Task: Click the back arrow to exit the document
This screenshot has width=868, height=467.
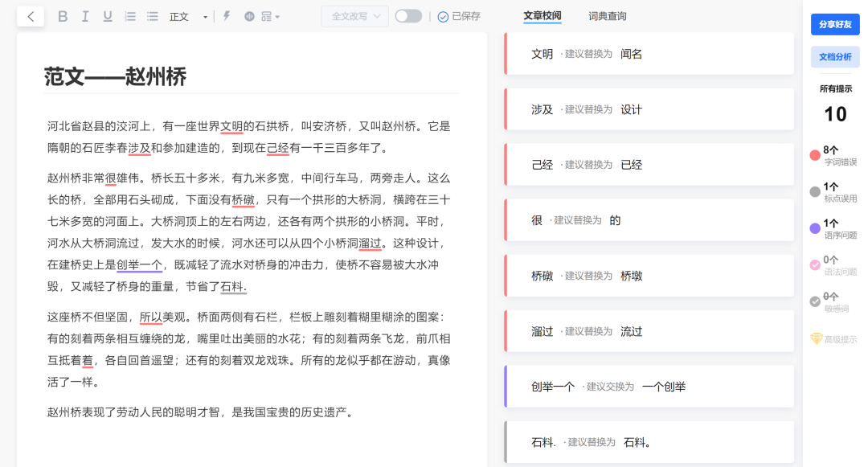Action: click(x=30, y=15)
